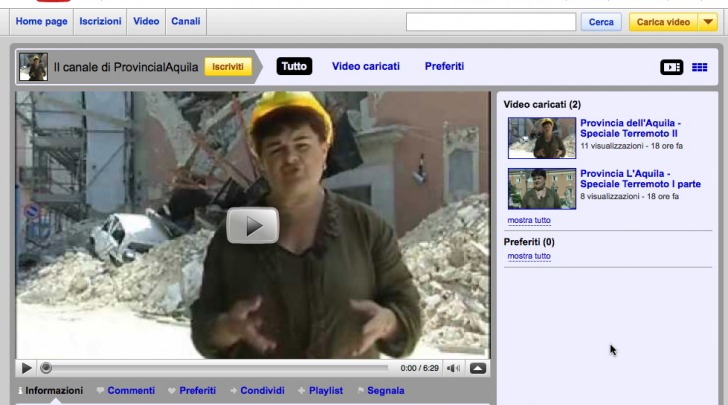Click the Video caricati (2) heading
This screenshot has width=728, height=405.
click(542, 105)
